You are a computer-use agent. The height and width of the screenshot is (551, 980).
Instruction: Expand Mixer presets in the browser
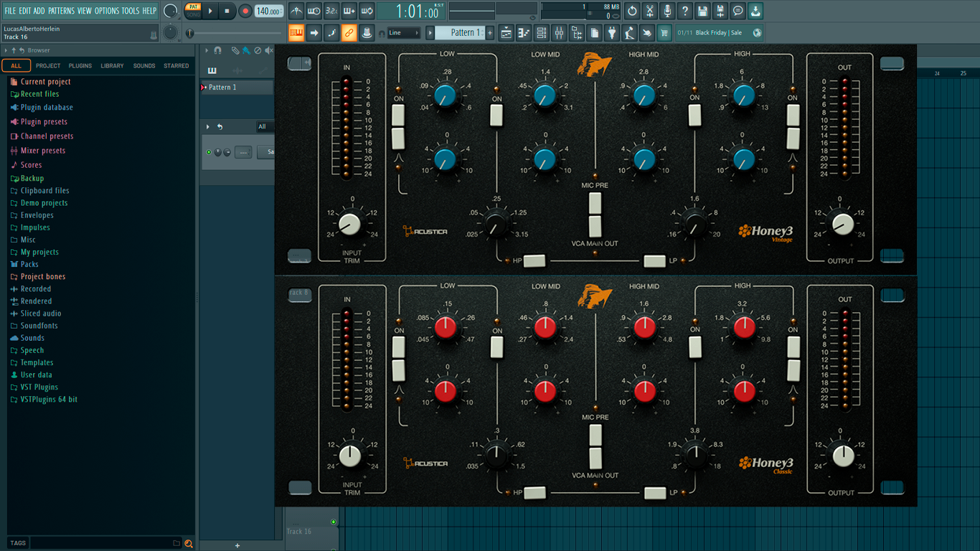tap(42, 151)
